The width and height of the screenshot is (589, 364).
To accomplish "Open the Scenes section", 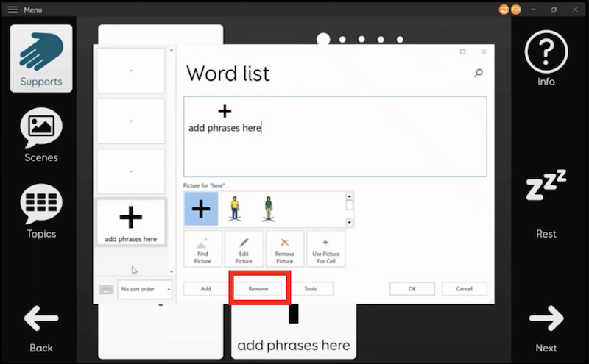I will point(41,135).
